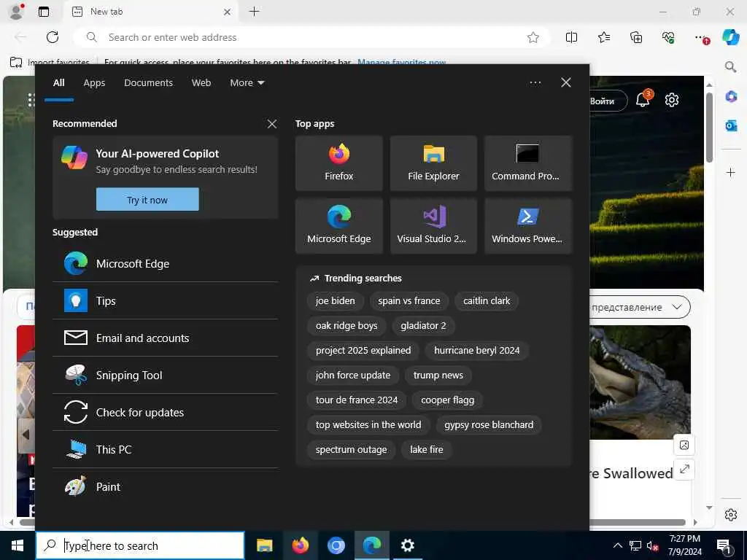Launch Paint from Suggested list
The width and height of the screenshot is (747, 560).
point(166,486)
